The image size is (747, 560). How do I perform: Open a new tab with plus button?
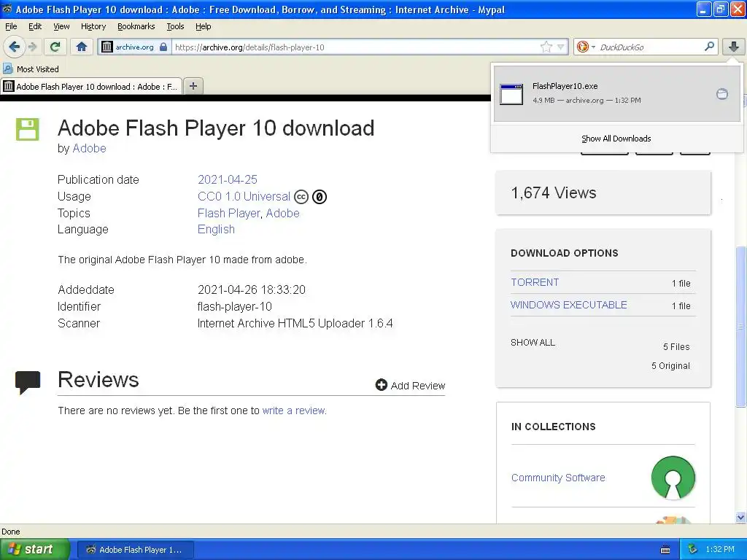click(x=193, y=86)
